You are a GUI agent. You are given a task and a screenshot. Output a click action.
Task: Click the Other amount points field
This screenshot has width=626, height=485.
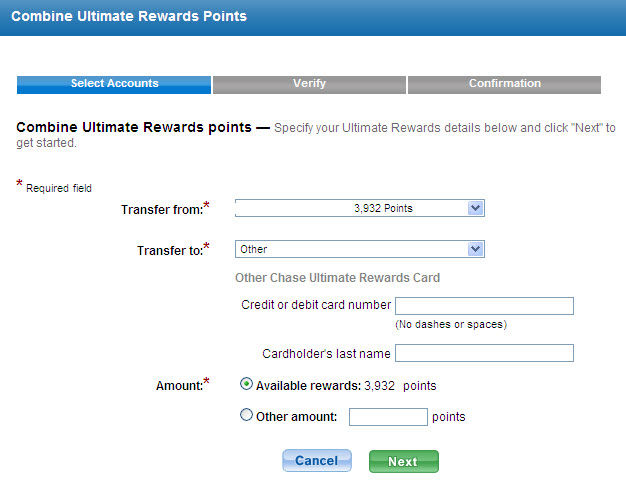point(388,417)
